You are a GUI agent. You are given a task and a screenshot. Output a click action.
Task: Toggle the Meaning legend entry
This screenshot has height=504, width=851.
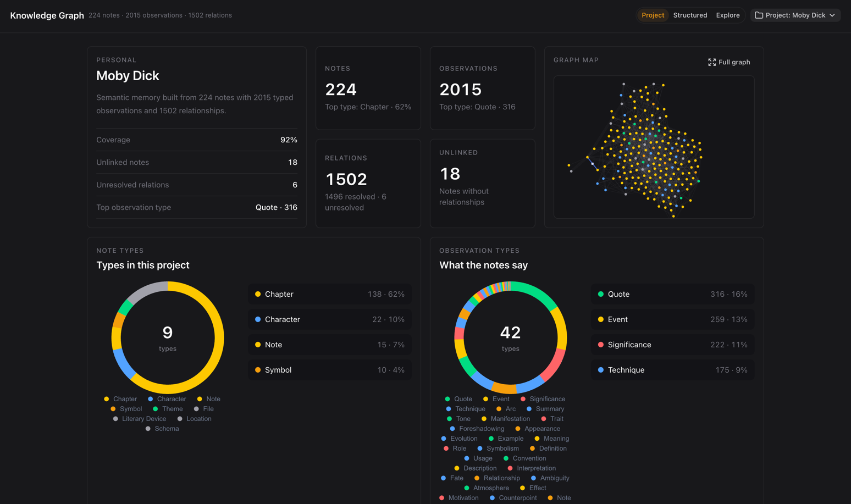(x=551, y=439)
